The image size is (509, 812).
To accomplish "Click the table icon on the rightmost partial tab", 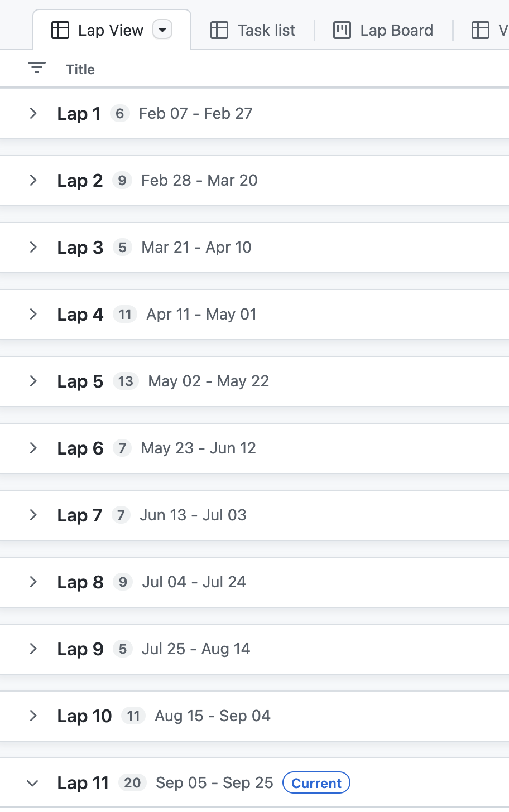I will (x=481, y=30).
